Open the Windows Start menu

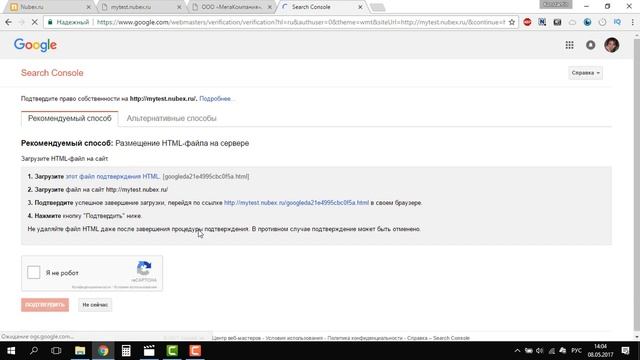(x=11, y=351)
